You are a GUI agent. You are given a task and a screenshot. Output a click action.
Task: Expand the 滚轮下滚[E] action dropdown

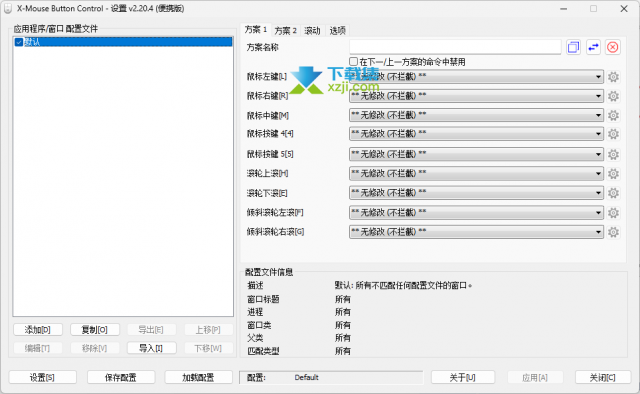tap(476, 193)
